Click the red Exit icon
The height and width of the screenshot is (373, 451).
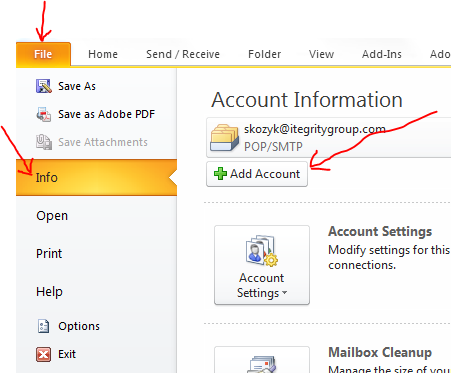tap(44, 354)
